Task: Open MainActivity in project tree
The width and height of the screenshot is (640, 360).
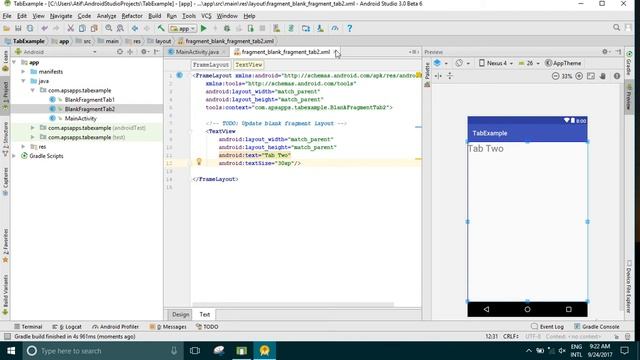Action: [80, 119]
